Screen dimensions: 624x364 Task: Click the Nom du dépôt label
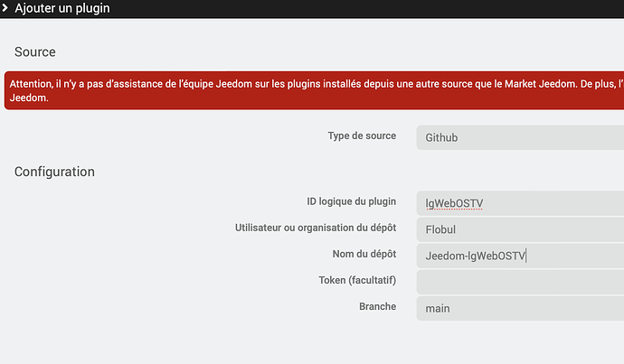click(364, 254)
